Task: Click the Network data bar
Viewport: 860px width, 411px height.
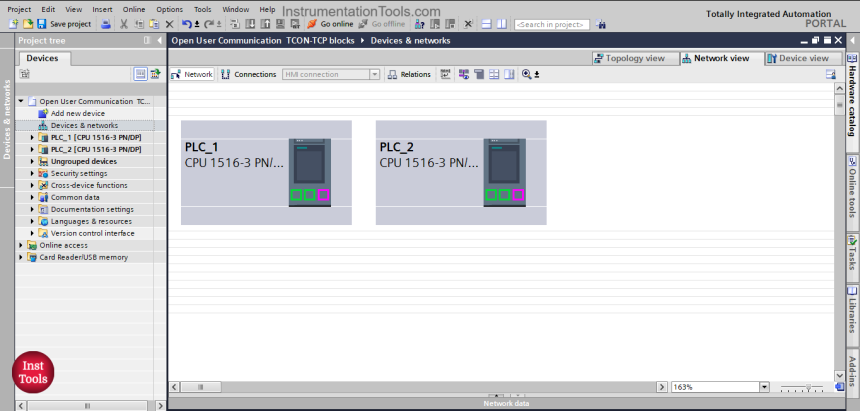Action: (506, 403)
